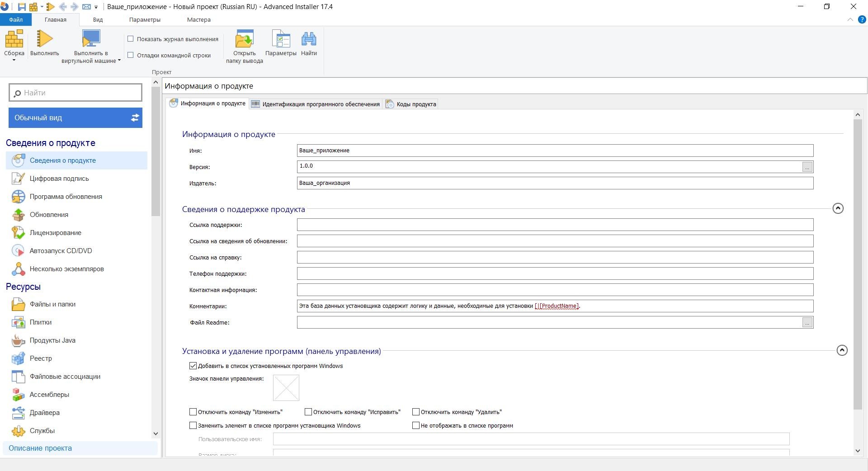868x471 pixels.
Task: Click the Найти binoculars icon
Action: point(309,39)
